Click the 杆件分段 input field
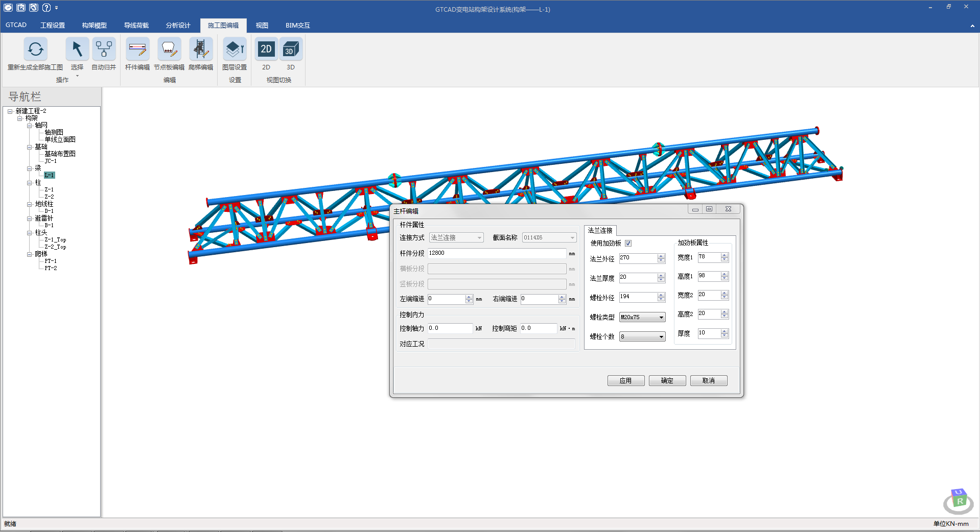This screenshot has width=980, height=532. pyautogui.click(x=496, y=253)
